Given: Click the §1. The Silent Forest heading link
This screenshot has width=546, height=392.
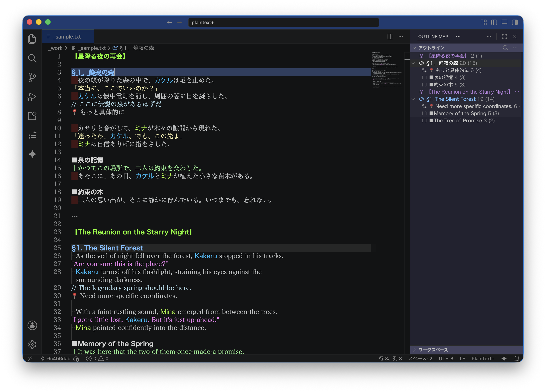Looking at the screenshot, I should tap(107, 248).
